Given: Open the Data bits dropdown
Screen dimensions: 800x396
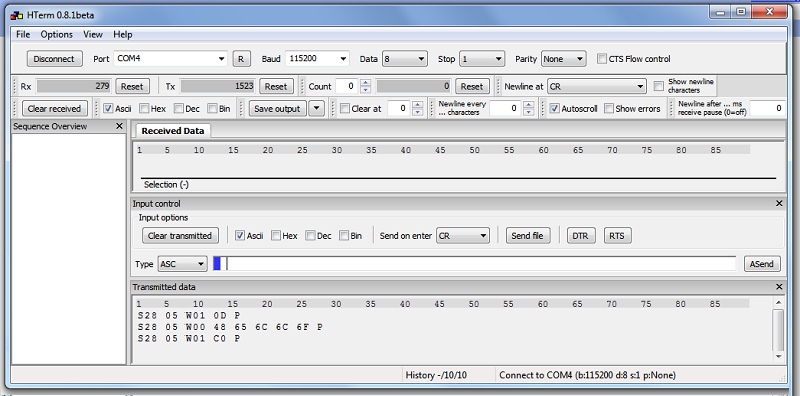Looking at the screenshot, I should (x=405, y=59).
